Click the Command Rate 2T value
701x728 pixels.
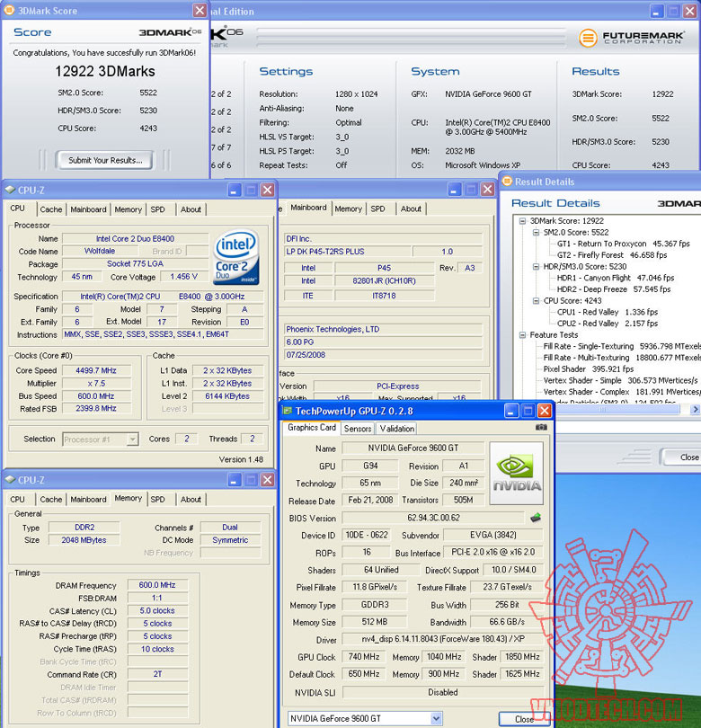157,674
